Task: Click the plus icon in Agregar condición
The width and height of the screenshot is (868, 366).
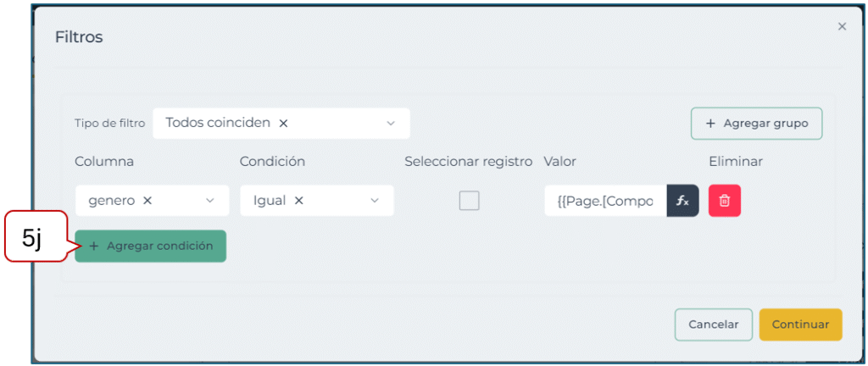Action: coord(94,247)
